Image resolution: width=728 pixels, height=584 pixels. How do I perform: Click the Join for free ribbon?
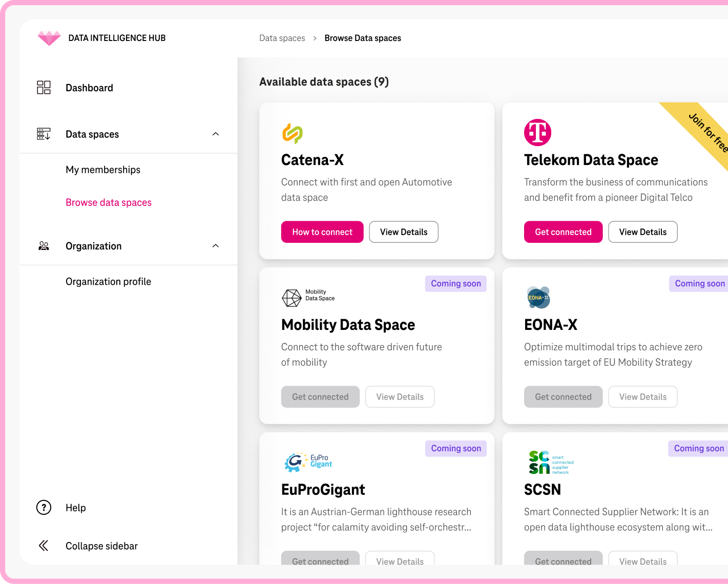pos(705,131)
